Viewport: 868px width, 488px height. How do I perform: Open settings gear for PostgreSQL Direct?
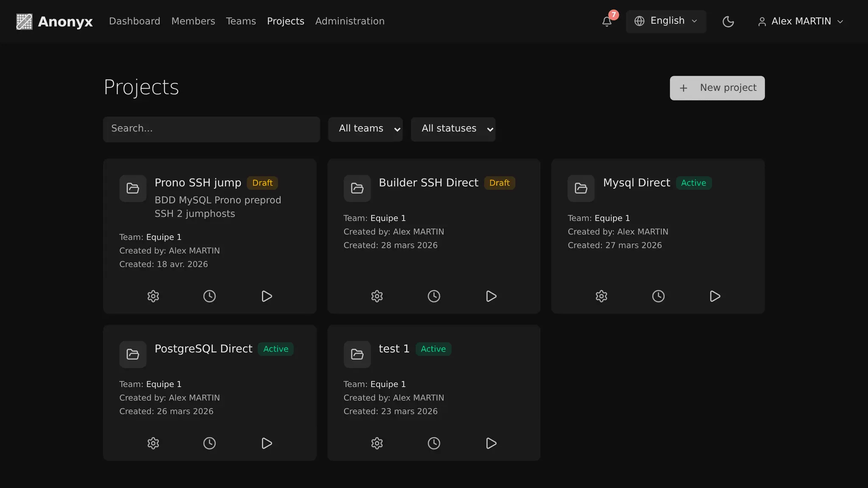(153, 443)
